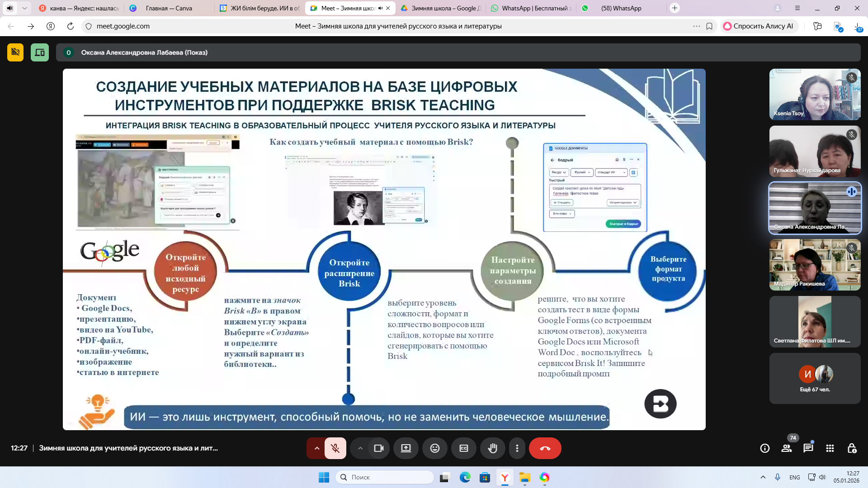Viewport: 868px width, 488px height.
Task: Turn on the camera
Action: coord(379,448)
